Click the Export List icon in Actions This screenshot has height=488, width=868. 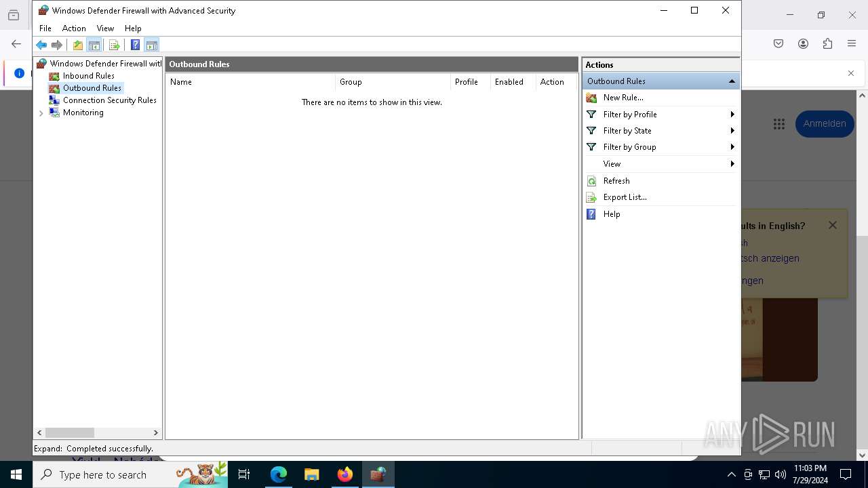[x=591, y=197]
